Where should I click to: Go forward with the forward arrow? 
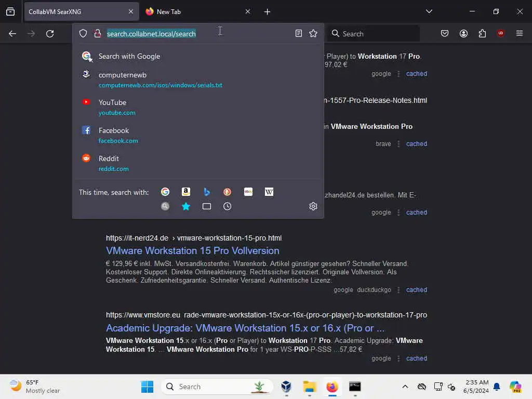coord(31,34)
